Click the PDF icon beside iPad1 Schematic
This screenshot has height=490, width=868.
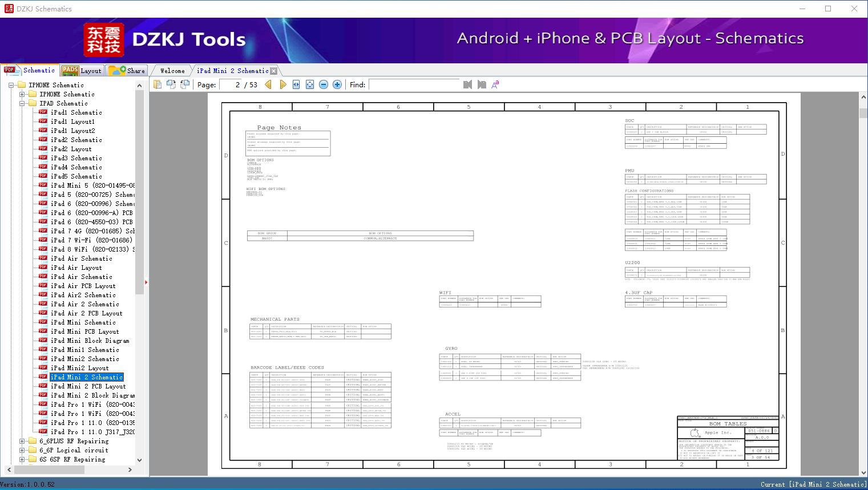43,112
